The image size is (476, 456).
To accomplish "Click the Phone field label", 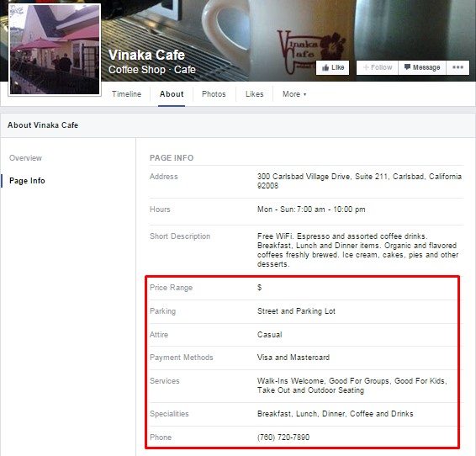I will tap(161, 437).
